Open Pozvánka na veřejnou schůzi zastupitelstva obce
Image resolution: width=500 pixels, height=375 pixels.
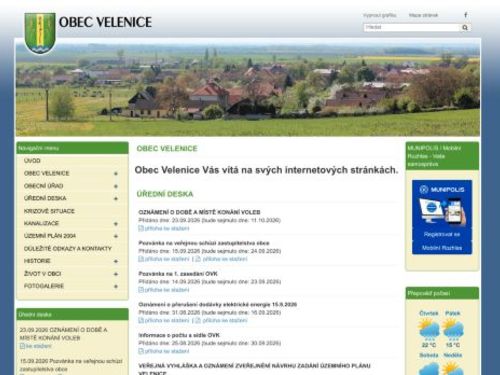(x=204, y=243)
